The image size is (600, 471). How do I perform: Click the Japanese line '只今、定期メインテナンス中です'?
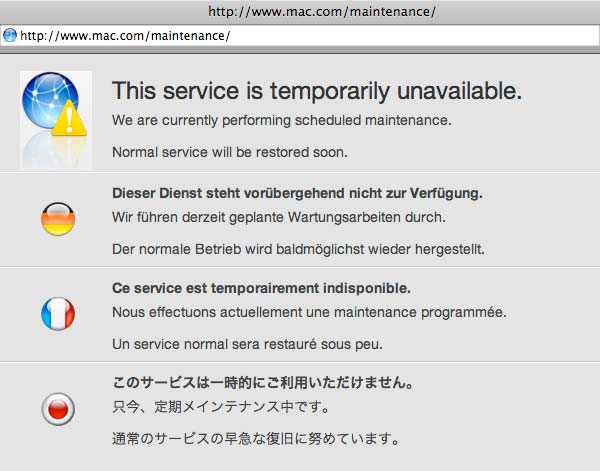(x=218, y=407)
